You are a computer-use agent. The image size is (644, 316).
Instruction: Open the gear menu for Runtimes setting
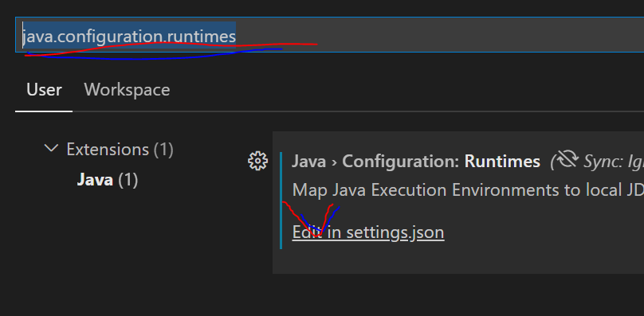258,161
